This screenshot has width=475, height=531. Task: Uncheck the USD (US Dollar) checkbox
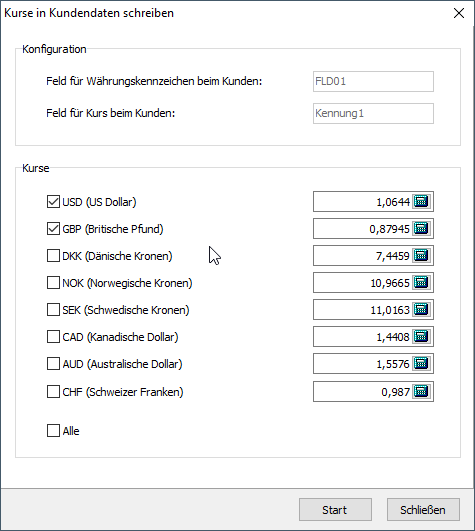click(53, 202)
